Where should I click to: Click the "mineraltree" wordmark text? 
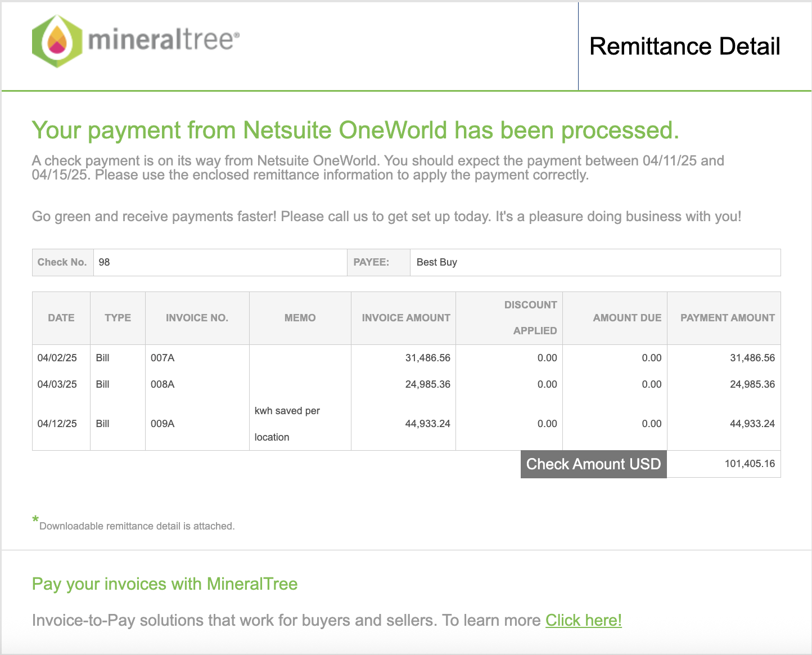pos(164,41)
